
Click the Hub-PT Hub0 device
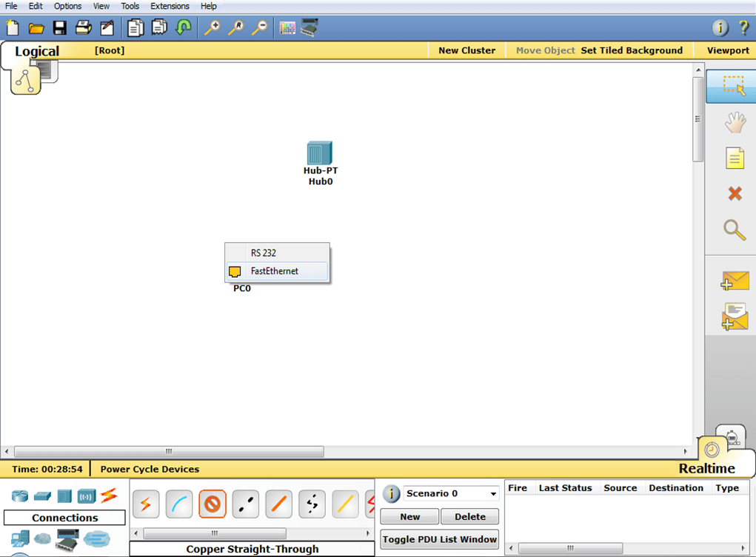pos(320,154)
